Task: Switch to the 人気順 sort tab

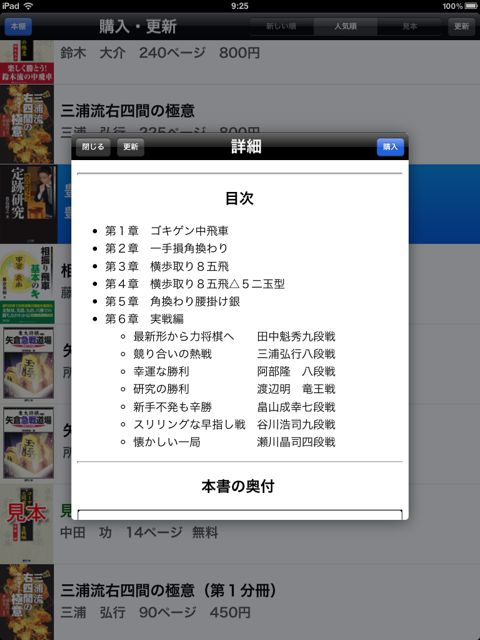Action: 345,27
